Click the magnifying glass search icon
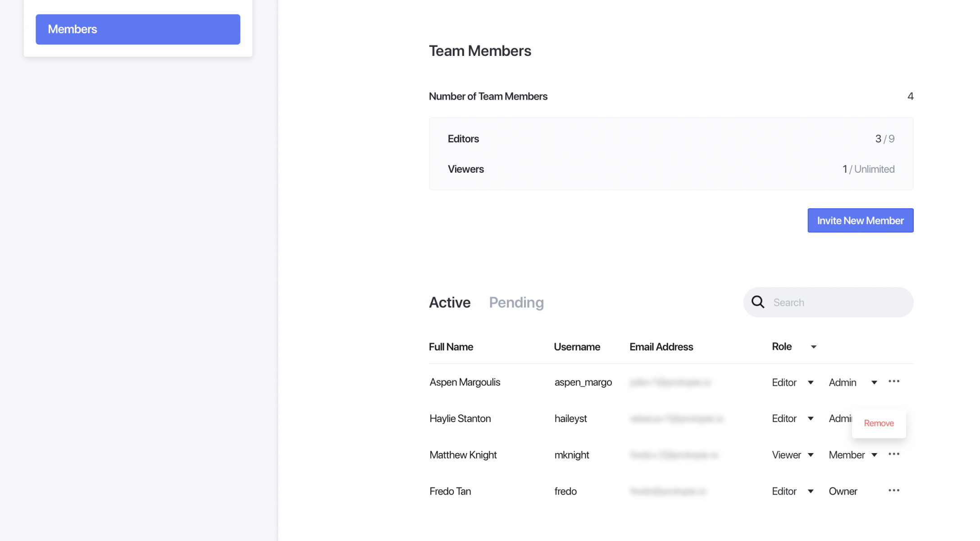The height and width of the screenshot is (541, 980). [758, 302]
